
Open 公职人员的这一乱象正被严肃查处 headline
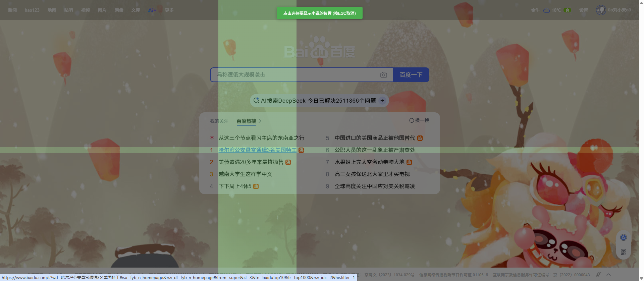[x=375, y=150]
